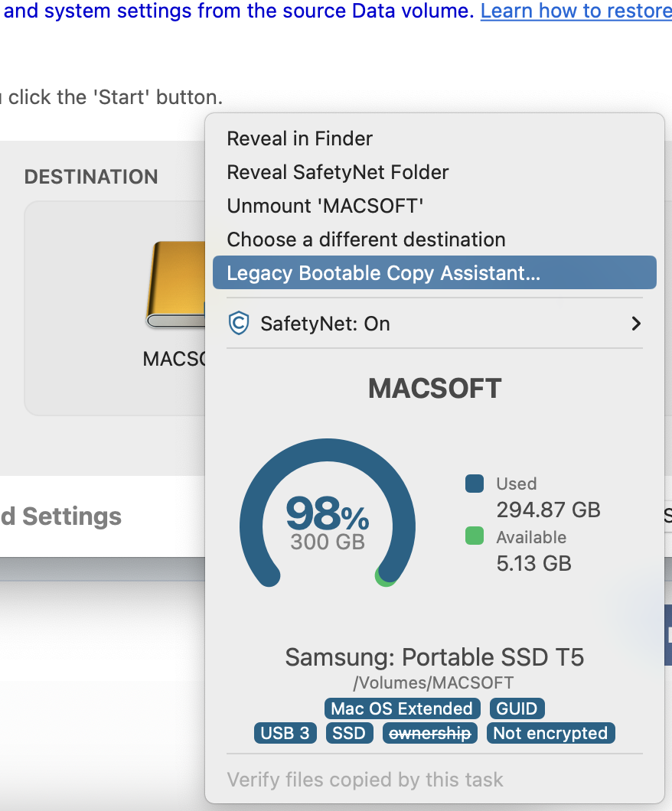Click the Settings heading in main window
The width and height of the screenshot is (672, 811).
(61, 516)
